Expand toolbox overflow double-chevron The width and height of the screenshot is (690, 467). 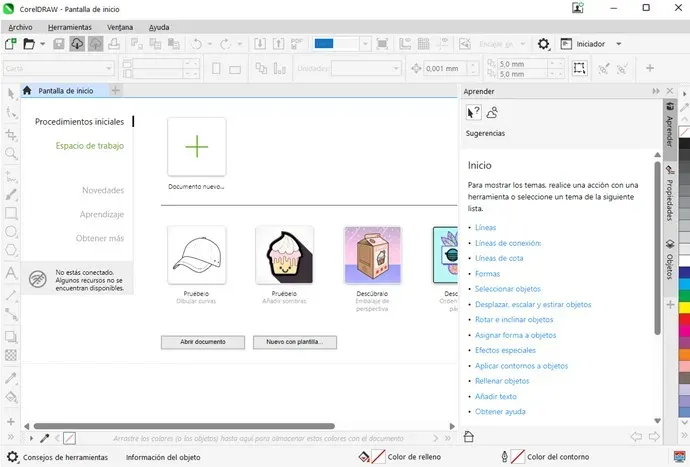11,437
